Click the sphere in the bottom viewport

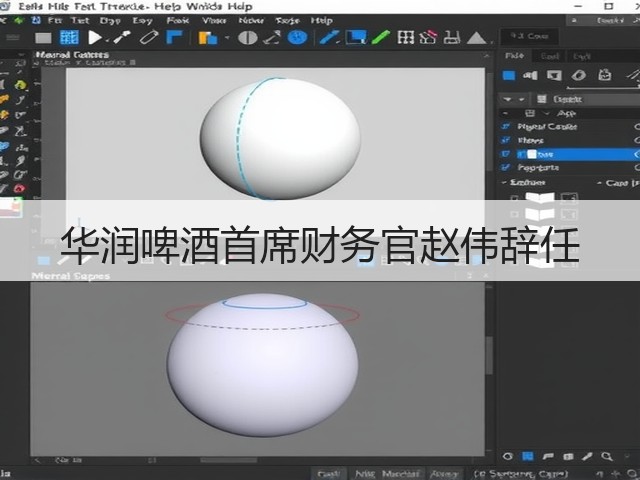click(262, 364)
